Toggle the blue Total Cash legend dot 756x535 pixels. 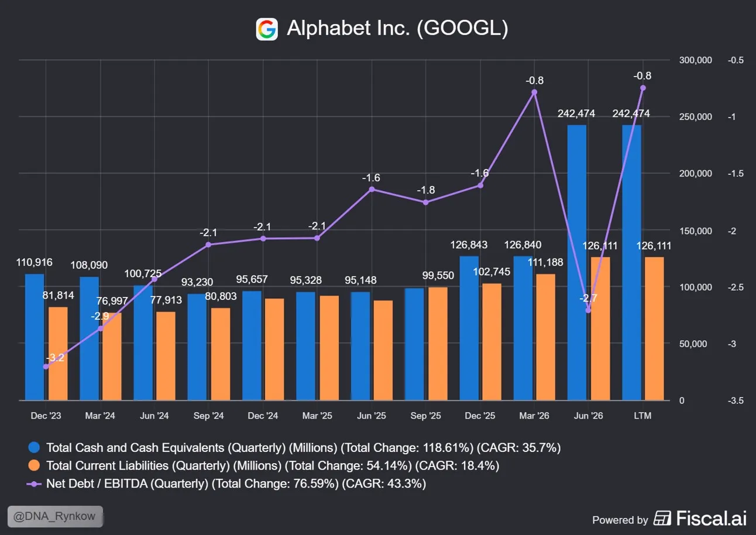pyautogui.click(x=35, y=448)
